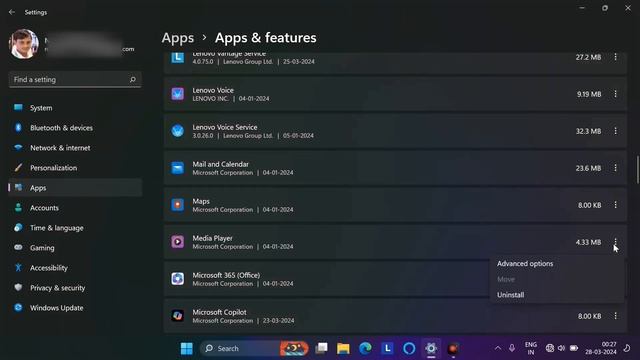Click the Maps app icon
Screen dimensions: 640x360
click(x=178, y=205)
